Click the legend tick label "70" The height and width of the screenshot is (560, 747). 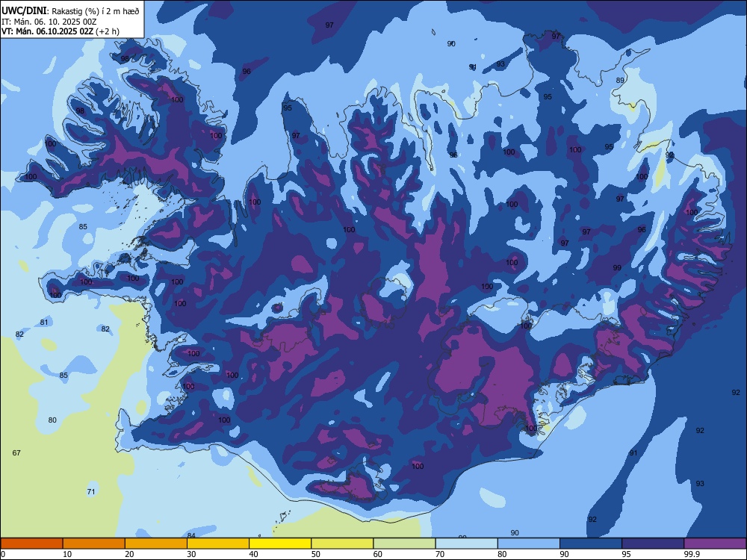pyautogui.click(x=440, y=554)
